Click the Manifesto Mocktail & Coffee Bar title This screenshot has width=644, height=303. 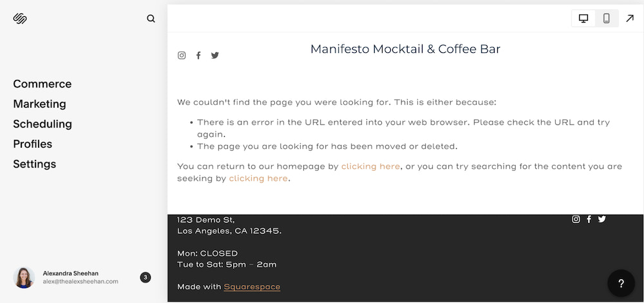(x=405, y=49)
